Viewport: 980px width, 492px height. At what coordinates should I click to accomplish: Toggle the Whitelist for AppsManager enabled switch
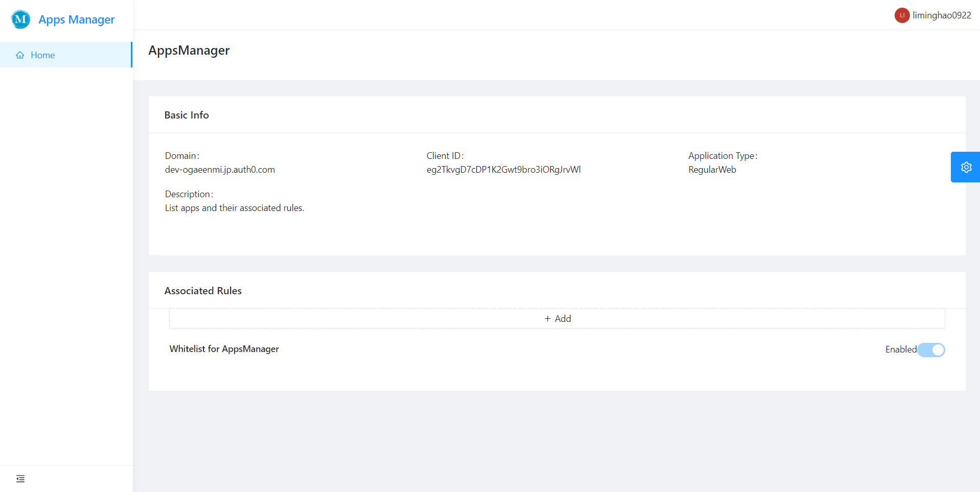[931, 350]
